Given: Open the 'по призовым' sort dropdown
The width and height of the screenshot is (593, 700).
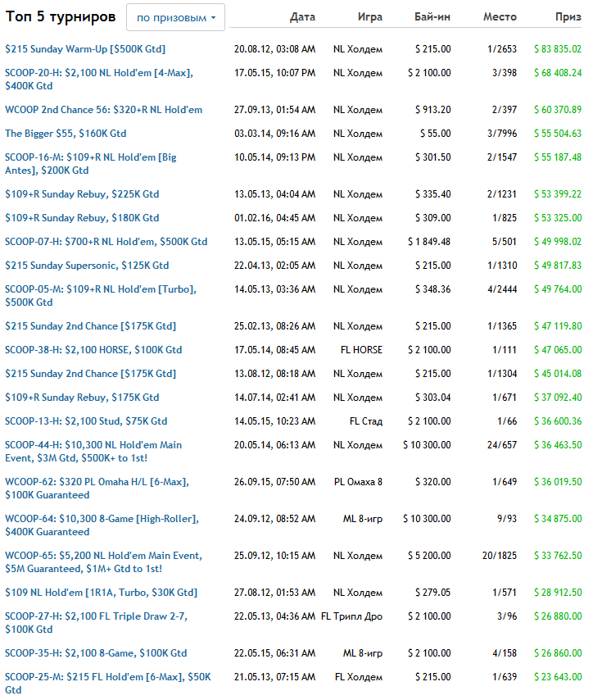Looking at the screenshot, I should point(175,17).
